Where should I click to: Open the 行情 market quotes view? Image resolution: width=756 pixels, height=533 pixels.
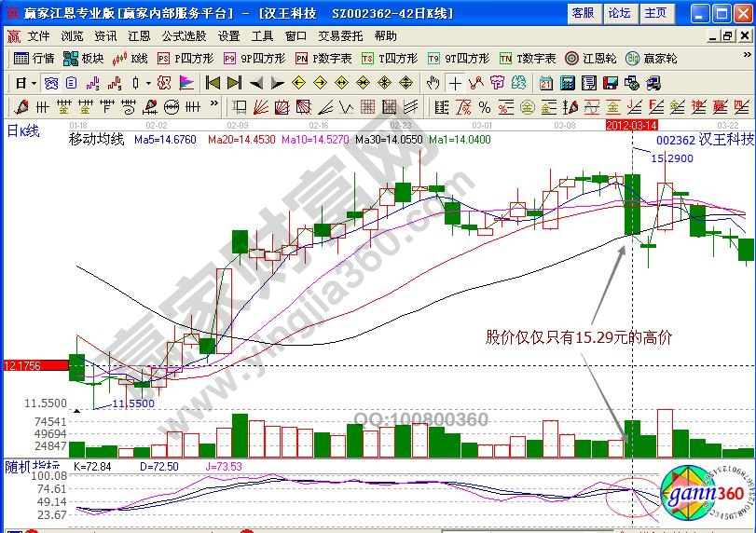[36, 58]
